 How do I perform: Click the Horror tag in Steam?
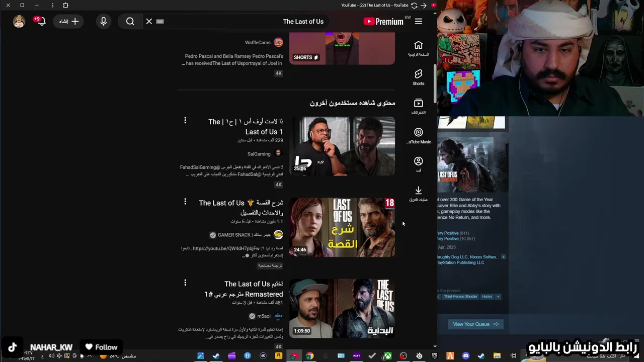[487, 297]
